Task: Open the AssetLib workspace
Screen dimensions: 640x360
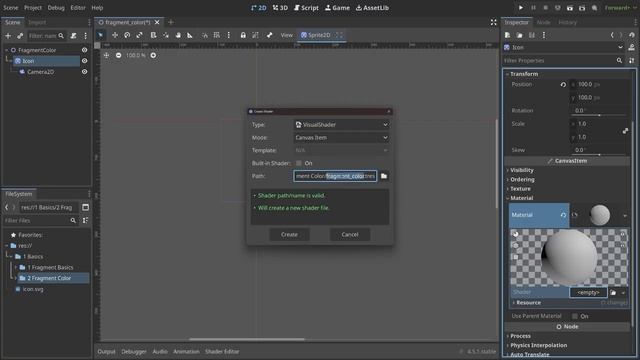Action: pyautogui.click(x=372, y=8)
